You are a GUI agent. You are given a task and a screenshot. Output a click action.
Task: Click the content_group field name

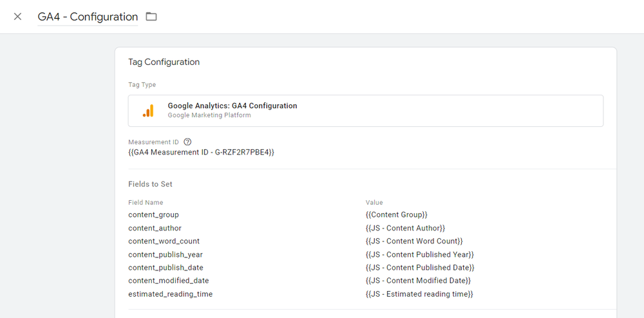tap(154, 214)
